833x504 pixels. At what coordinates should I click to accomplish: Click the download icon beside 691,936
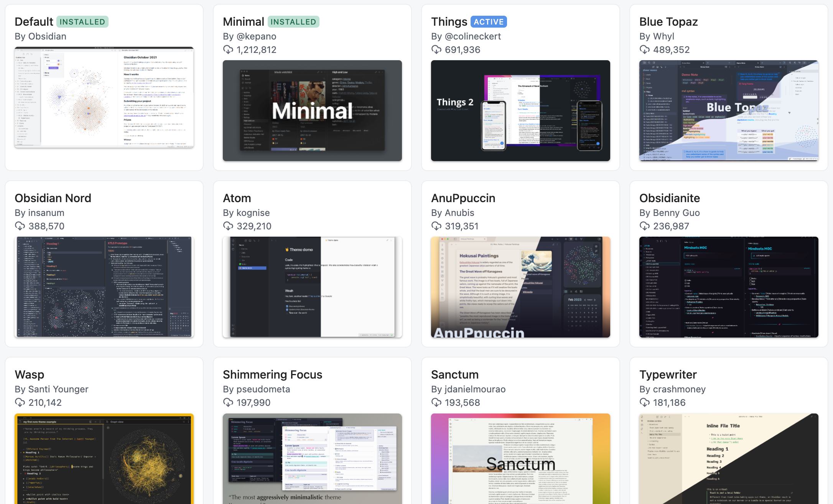tap(436, 49)
